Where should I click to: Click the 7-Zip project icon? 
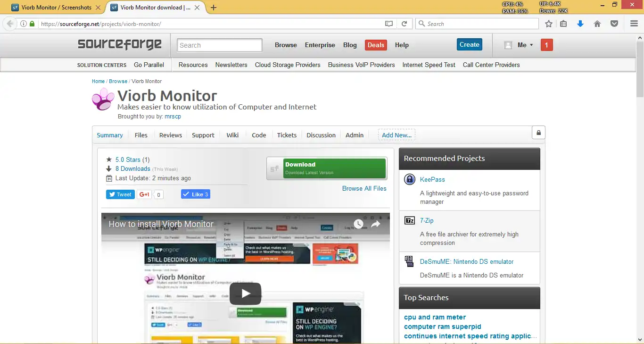(x=410, y=220)
